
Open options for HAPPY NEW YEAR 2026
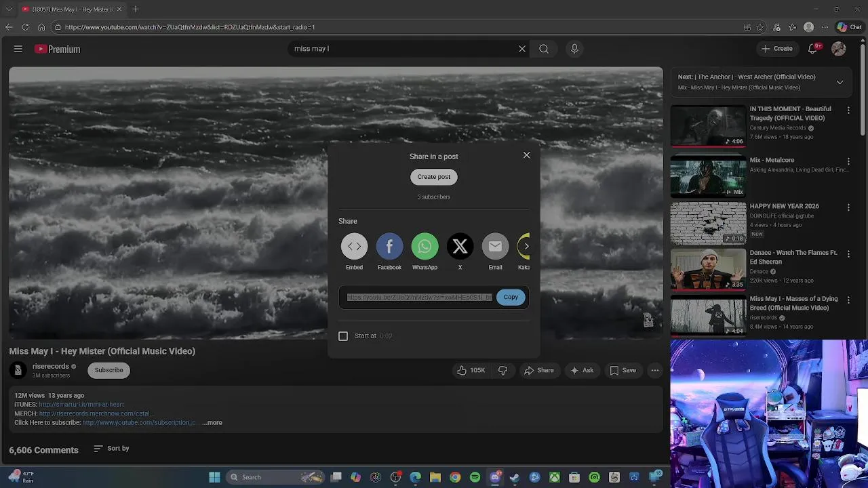point(848,207)
